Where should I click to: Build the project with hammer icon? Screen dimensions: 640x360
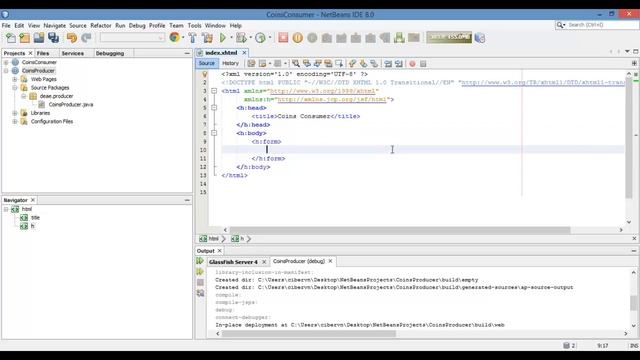pyautogui.click(x=193, y=38)
